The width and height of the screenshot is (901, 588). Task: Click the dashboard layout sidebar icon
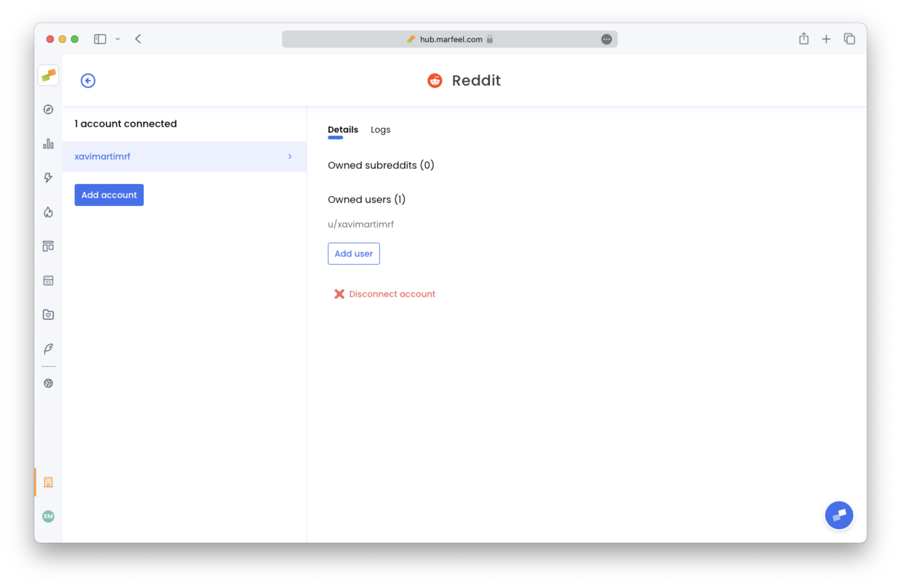pos(48,246)
